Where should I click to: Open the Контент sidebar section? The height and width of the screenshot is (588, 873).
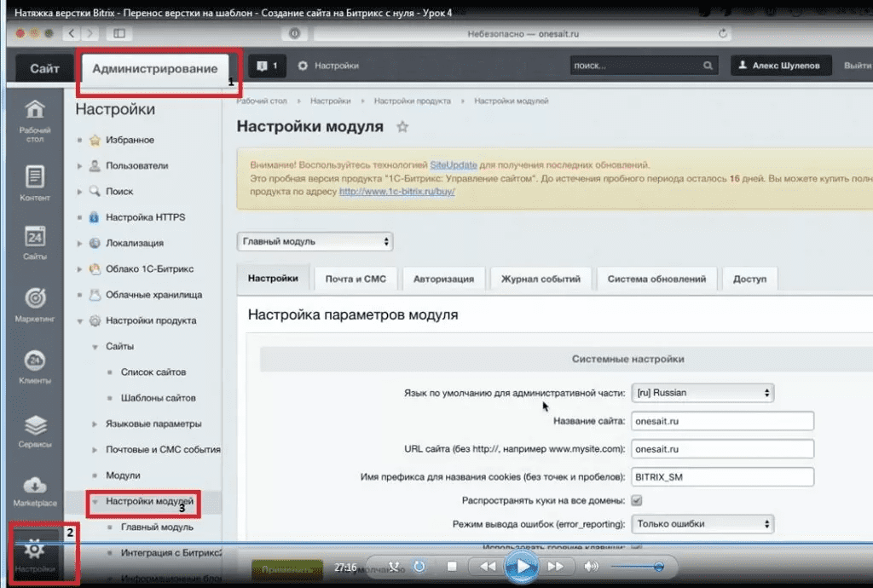point(34,183)
